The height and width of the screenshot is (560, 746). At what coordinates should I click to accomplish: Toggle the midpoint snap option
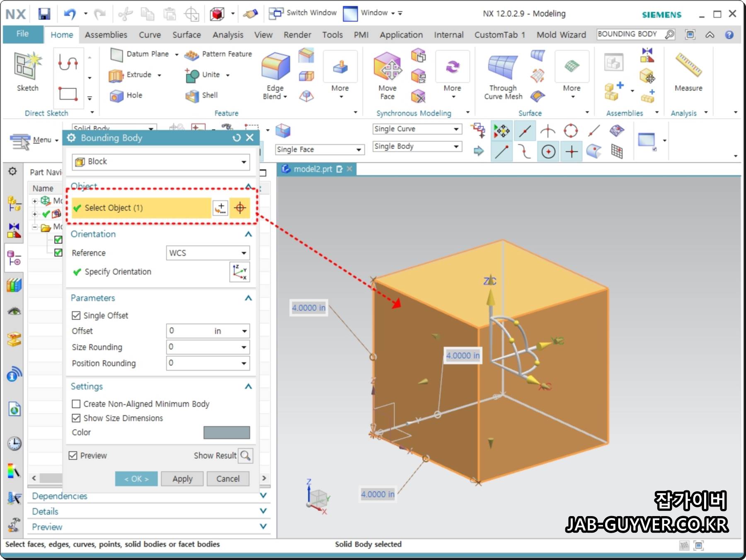[x=525, y=131]
